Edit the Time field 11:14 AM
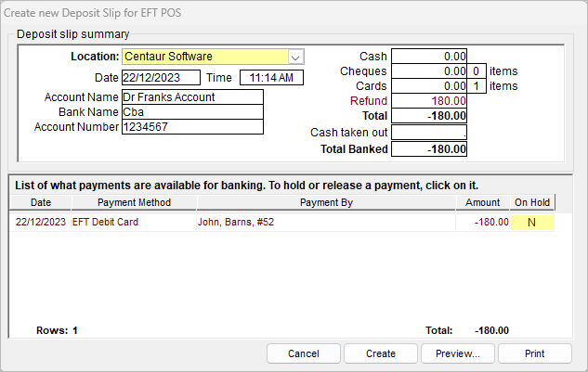 [271, 78]
